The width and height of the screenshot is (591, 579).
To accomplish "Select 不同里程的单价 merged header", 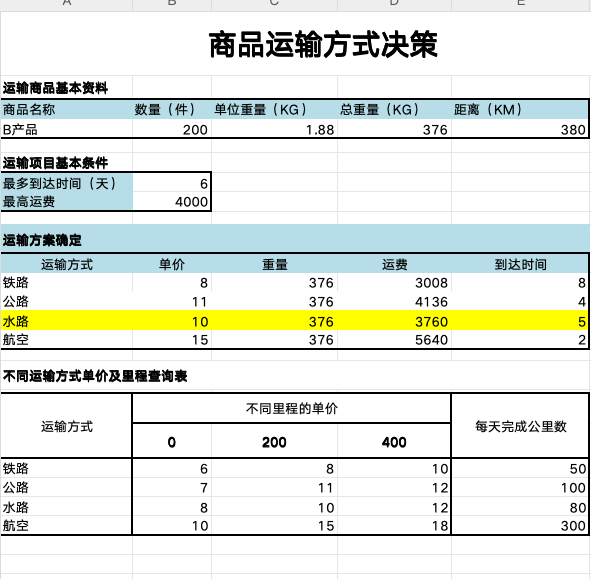I will tap(292, 408).
